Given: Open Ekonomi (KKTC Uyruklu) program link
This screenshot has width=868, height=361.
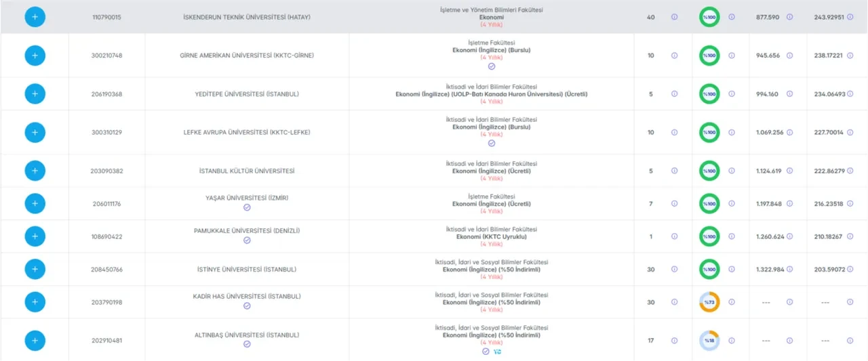Looking at the screenshot, I should click(492, 236).
